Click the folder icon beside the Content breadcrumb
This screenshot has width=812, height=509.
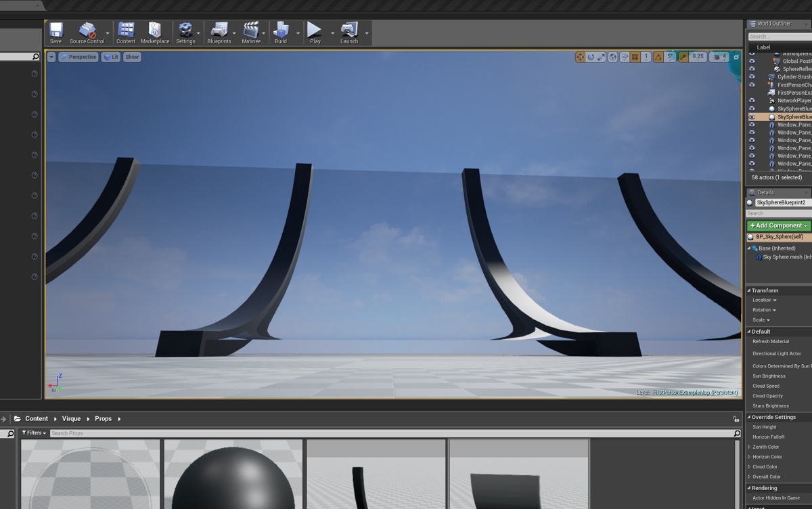pyautogui.click(x=18, y=419)
